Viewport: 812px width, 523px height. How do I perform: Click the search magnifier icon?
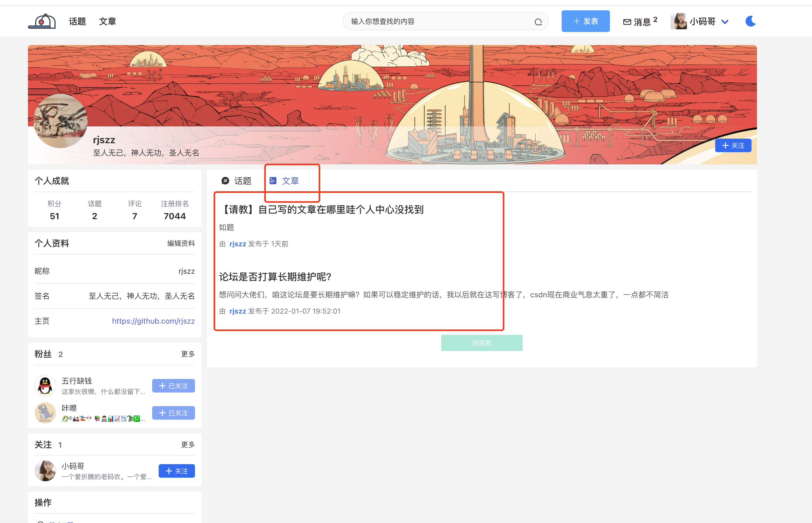pyautogui.click(x=538, y=22)
